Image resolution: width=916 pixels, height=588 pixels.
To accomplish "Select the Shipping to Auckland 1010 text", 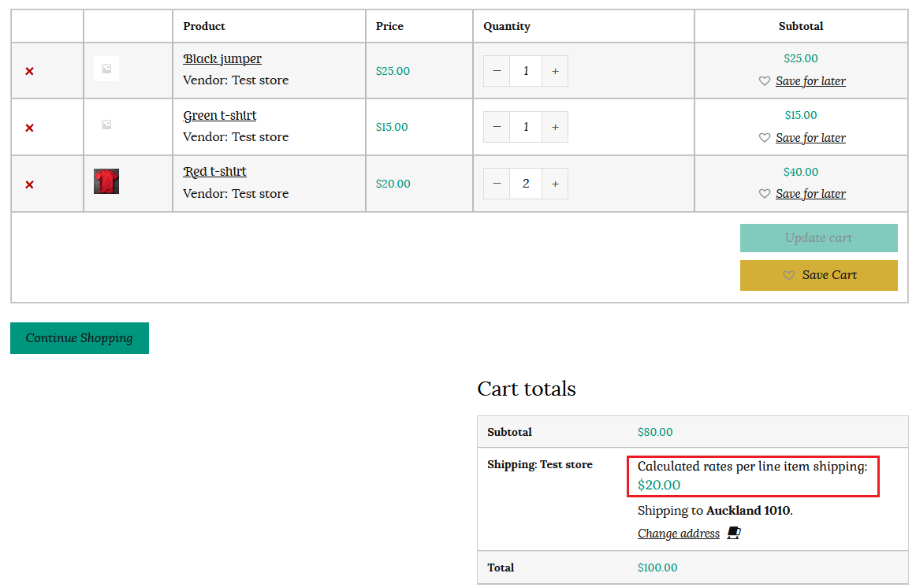I will tap(715, 511).
